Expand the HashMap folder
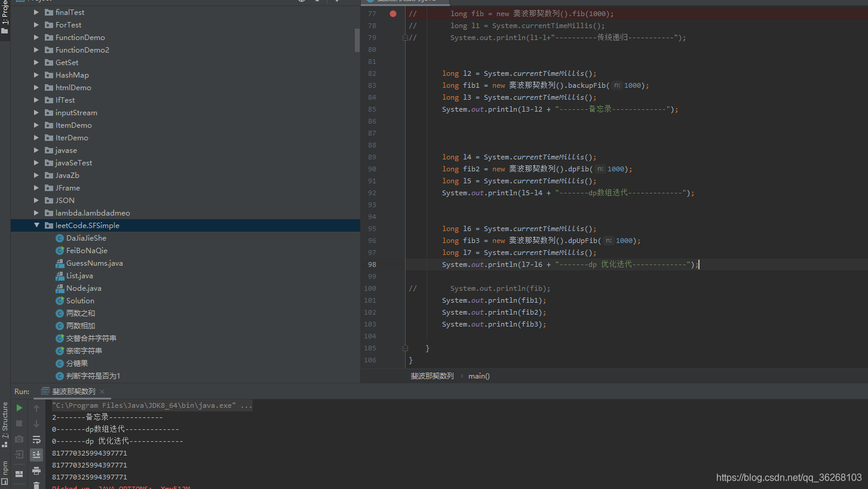The image size is (868, 489). (x=36, y=75)
